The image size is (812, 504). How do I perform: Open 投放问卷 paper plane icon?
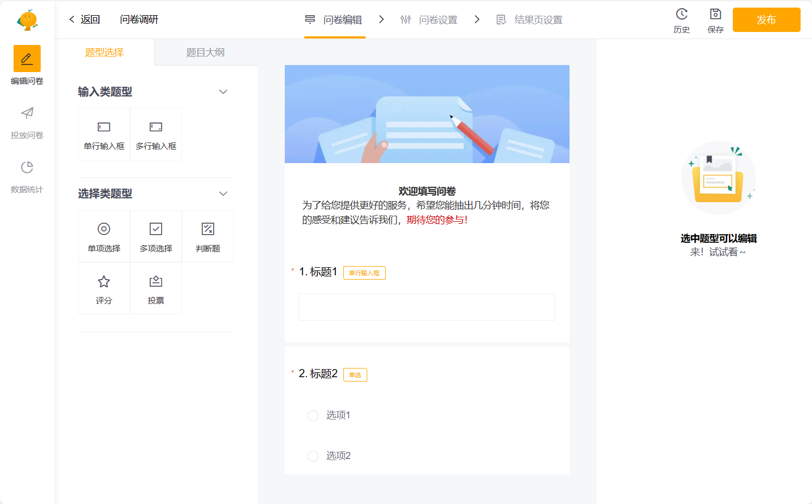tap(27, 113)
